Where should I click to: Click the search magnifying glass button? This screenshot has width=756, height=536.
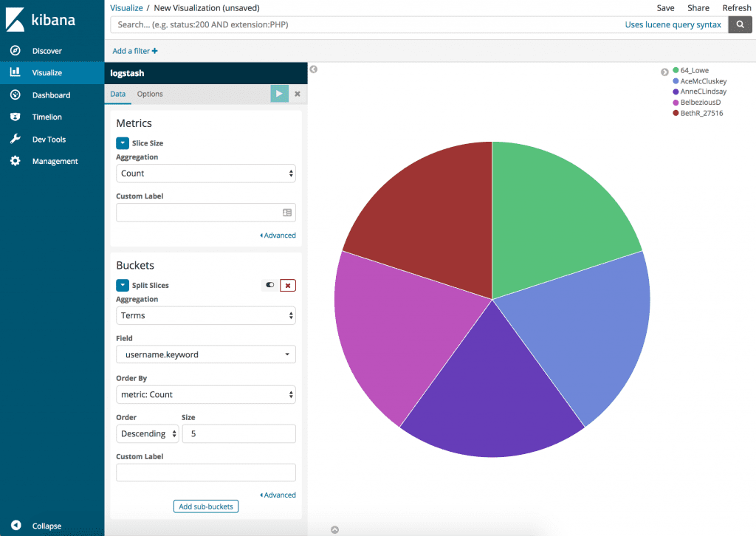pyautogui.click(x=740, y=24)
